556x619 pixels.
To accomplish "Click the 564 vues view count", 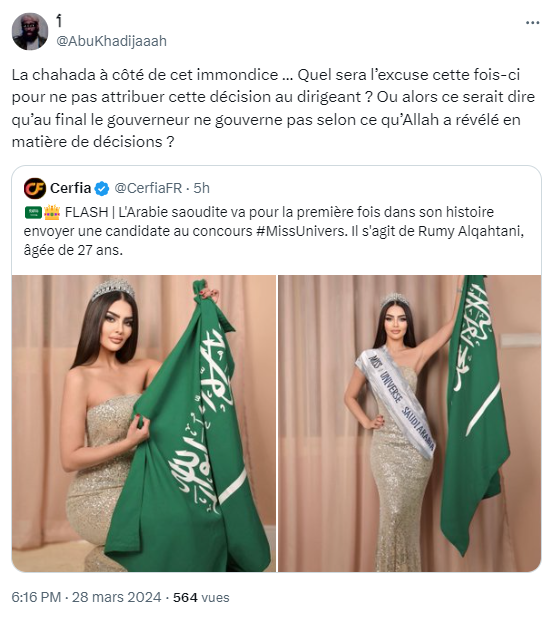I will click(x=201, y=597).
